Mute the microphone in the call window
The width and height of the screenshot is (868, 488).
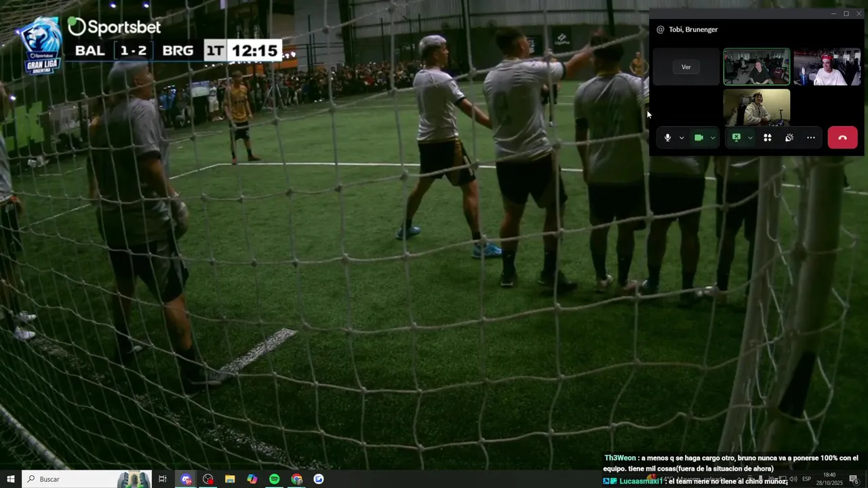tap(667, 138)
